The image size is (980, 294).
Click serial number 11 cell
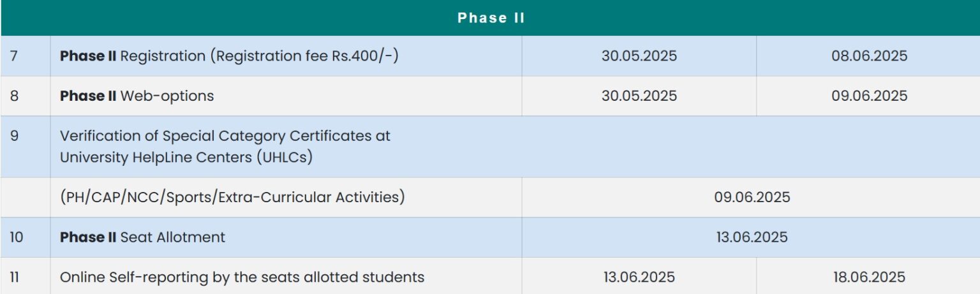tap(15, 277)
